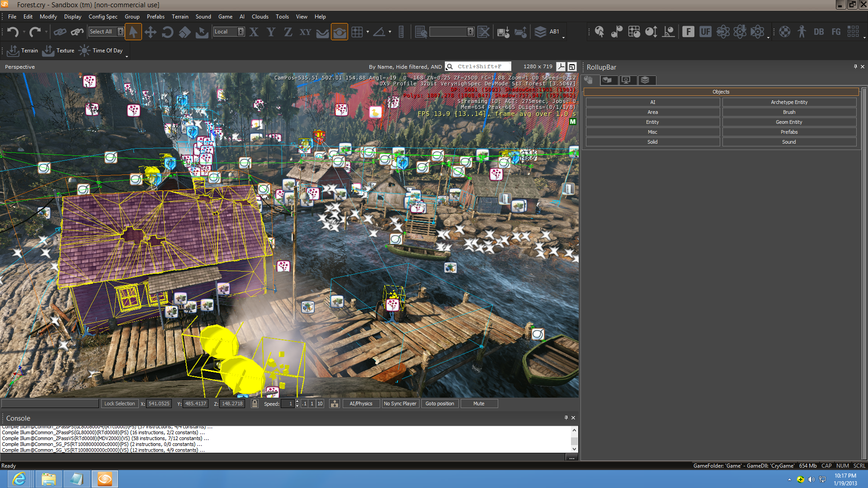Open the grid snap settings dropdown

[x=368, y=32]
